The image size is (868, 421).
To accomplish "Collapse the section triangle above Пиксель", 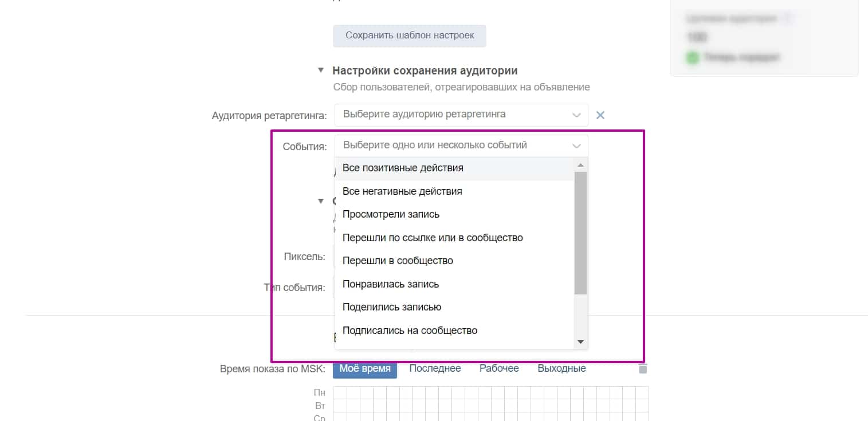I will [x=321, y=200].
